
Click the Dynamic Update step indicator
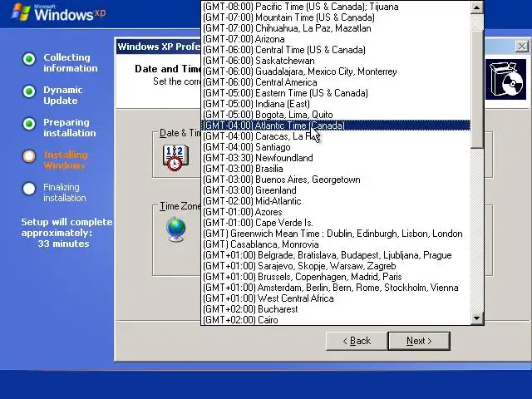point(29,91)
